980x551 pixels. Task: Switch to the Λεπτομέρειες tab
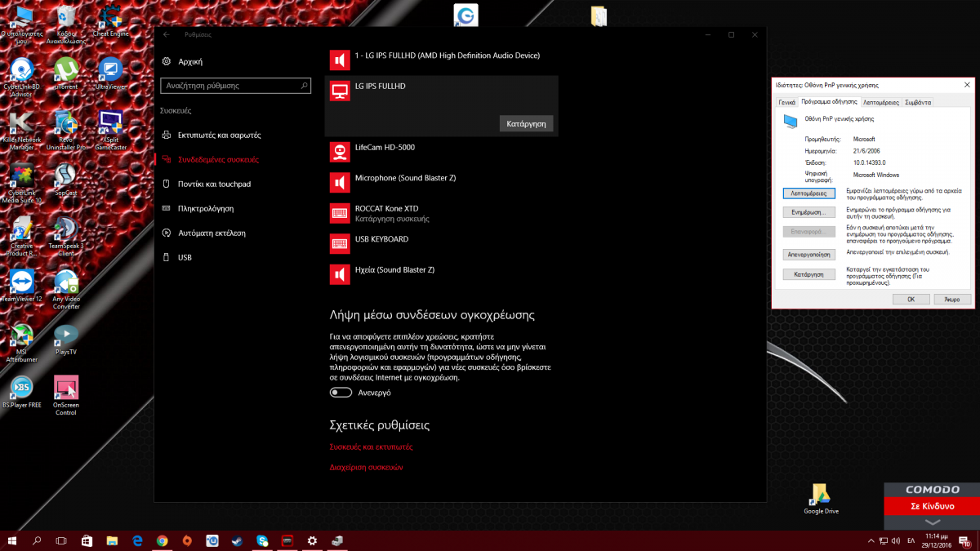click(x=880, y=102)
